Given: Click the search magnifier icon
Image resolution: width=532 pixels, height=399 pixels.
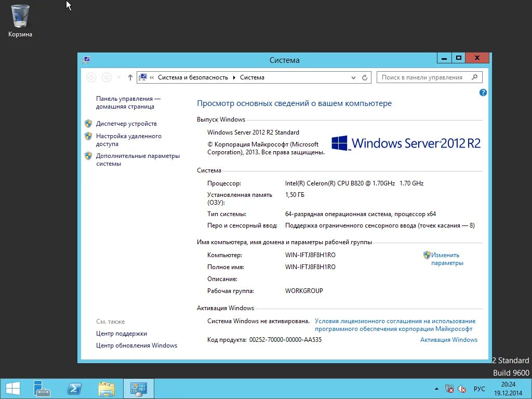Looking at the screenshot, I should pyautogui.click(x=475, y=77).
